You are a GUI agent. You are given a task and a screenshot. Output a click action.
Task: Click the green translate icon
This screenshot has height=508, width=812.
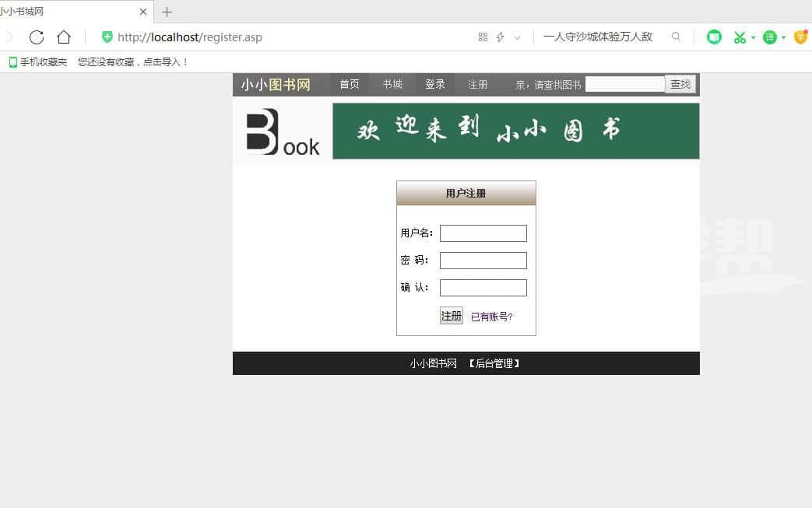[x=769, y=37]
